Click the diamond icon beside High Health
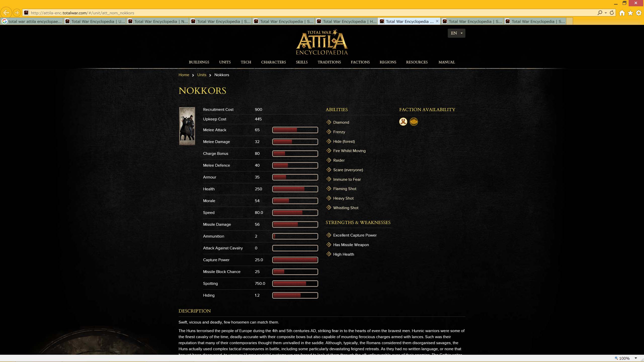The height and width of the screenshot is (362, 644). coord(329,254)
